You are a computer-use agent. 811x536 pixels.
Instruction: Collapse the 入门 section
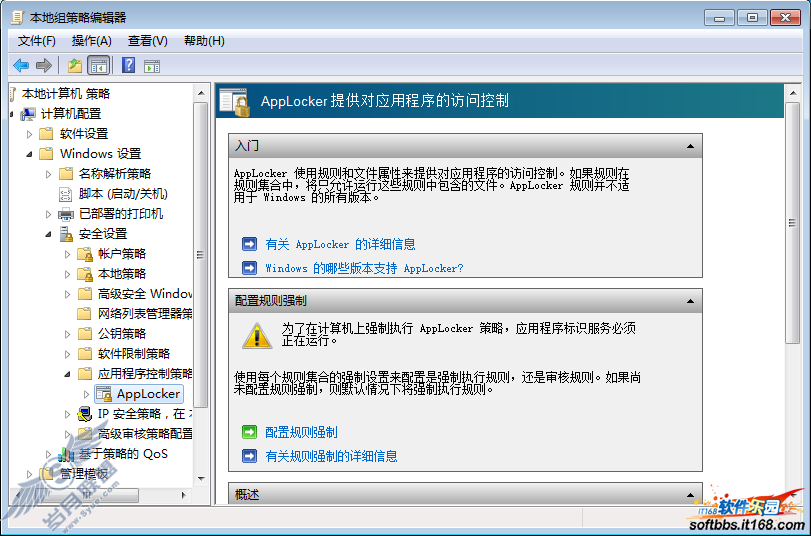(690, 146)
